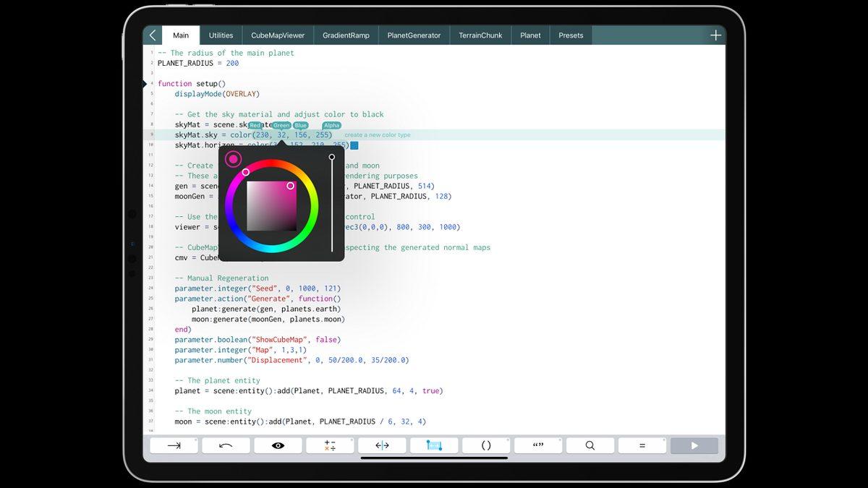Image resolution: width=868 pixels, height=488 pixels.
Task: Tap the eye icon key
Action: 278,445
